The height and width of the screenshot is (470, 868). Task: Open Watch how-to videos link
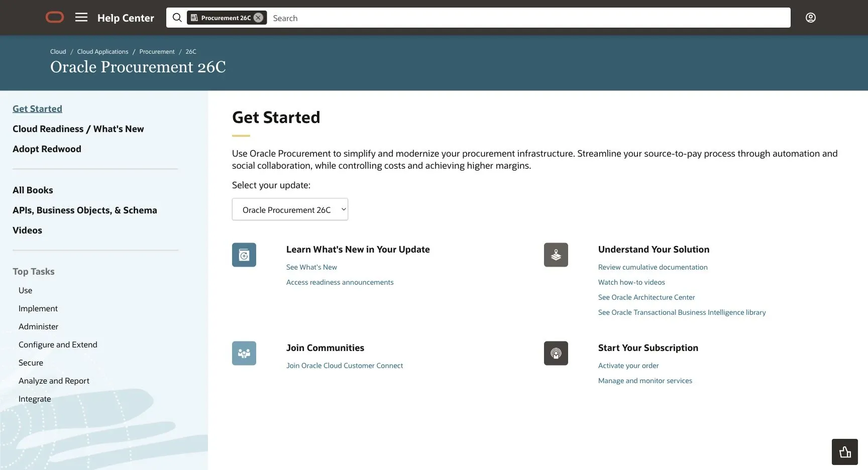click(x=631, y=282)
